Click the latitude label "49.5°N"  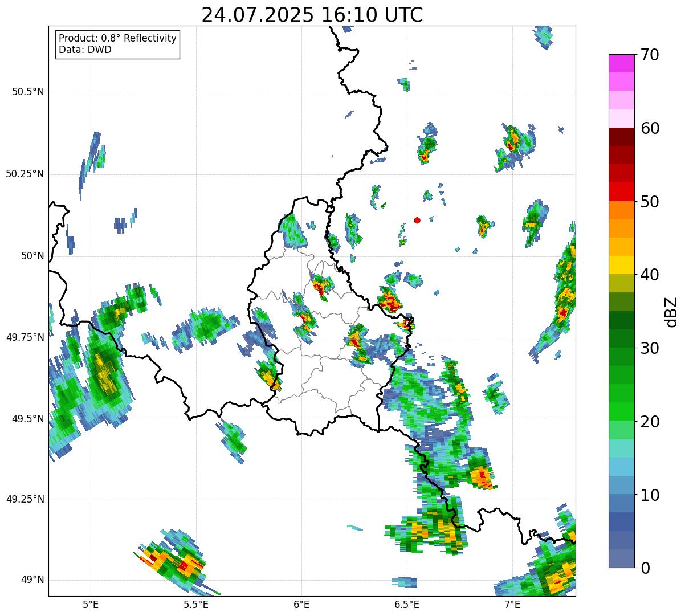(28, 419)
